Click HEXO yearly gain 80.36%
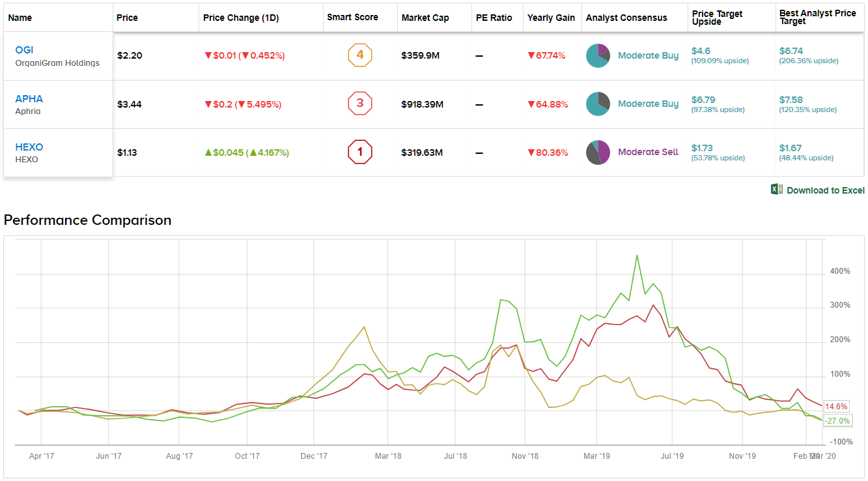Viewport: 868px width, 481px height. (x=548, y=153)
